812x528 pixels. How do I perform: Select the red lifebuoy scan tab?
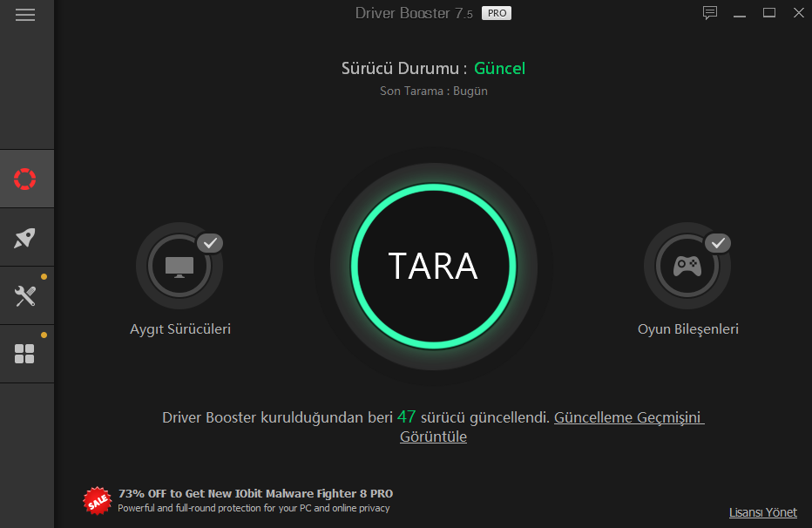[x=25, y=179]
